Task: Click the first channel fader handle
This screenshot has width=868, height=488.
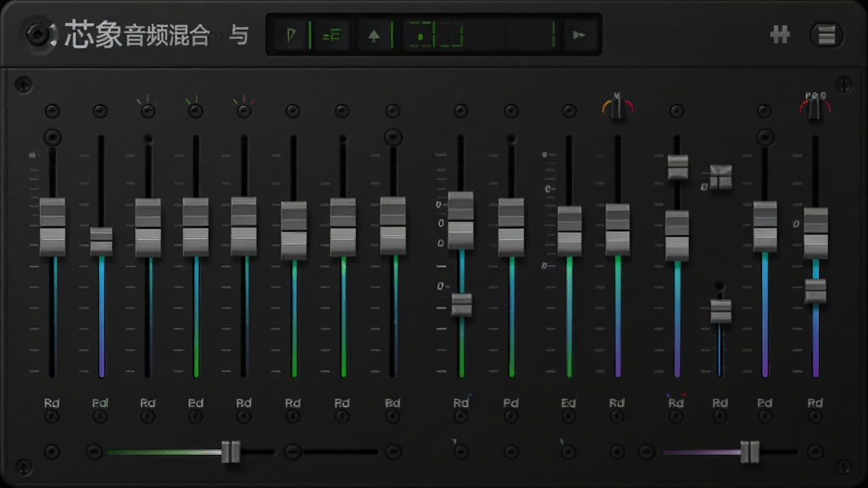Action: pyautogui.click(x=53, y=227)
